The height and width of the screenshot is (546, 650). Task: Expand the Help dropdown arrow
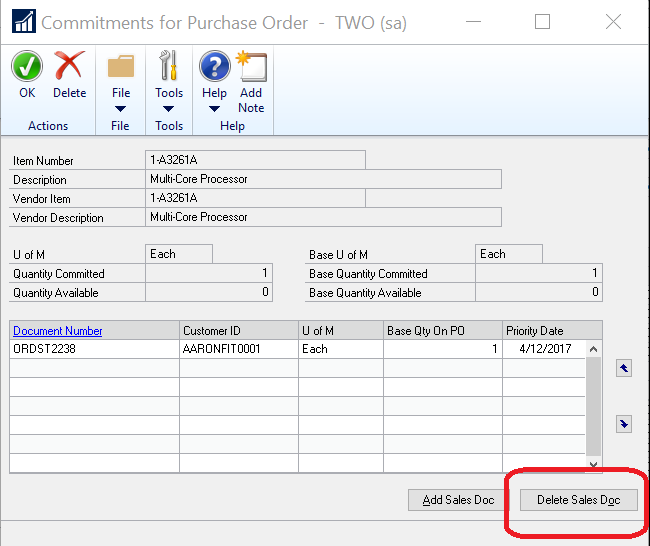214,109
